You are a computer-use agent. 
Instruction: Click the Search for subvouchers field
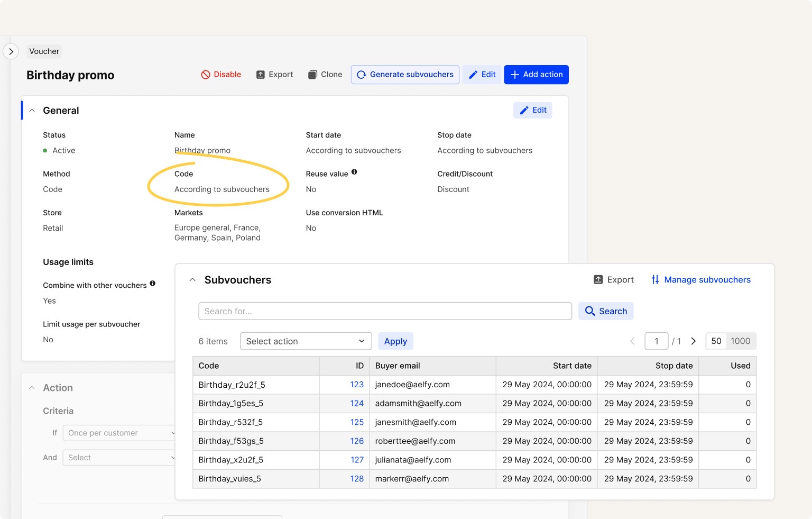click(x=385, y=311)
